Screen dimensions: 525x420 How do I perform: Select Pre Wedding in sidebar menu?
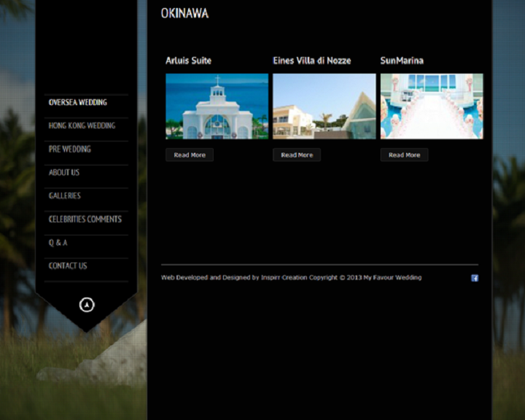pyautogui.click(x=70, y=149)
